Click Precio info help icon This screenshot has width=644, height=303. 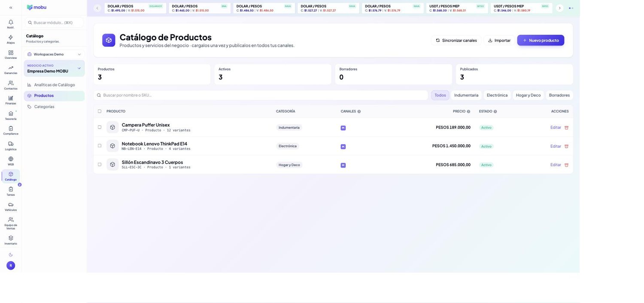(x=468, y=112)
